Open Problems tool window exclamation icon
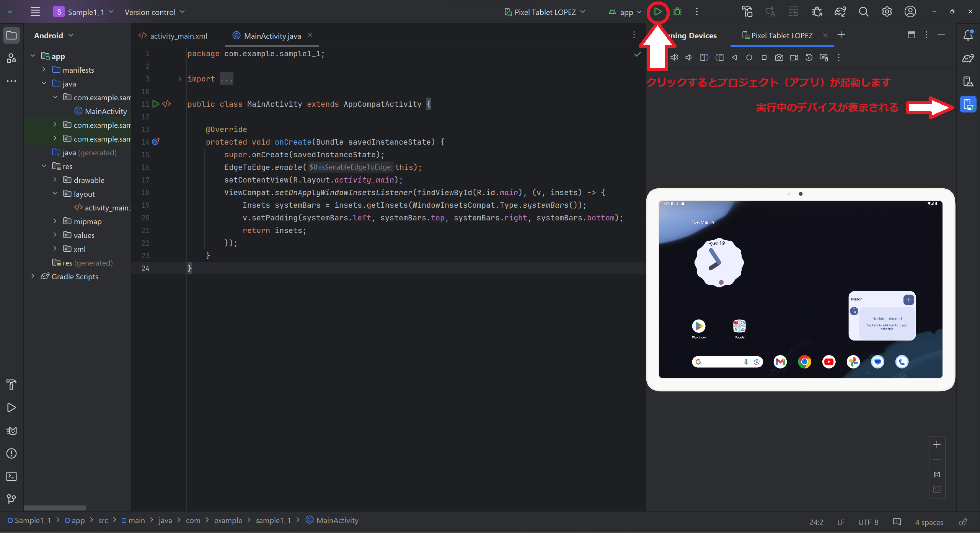 (11, 453)
